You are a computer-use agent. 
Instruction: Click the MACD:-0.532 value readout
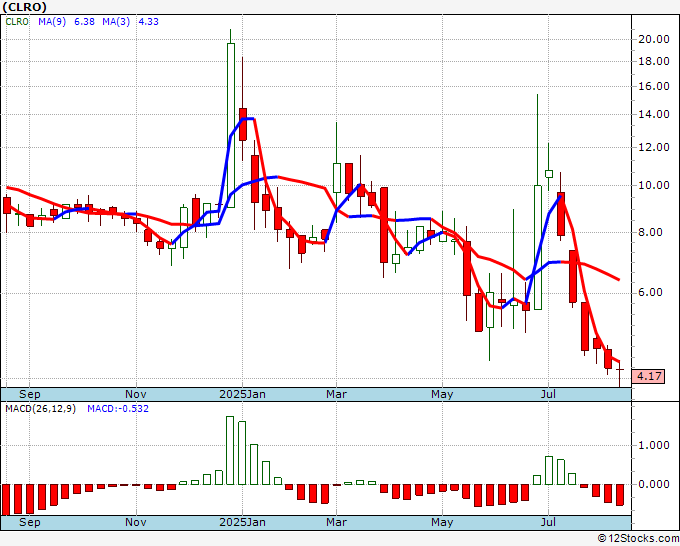pyautogui.click(x=118, y=409)
